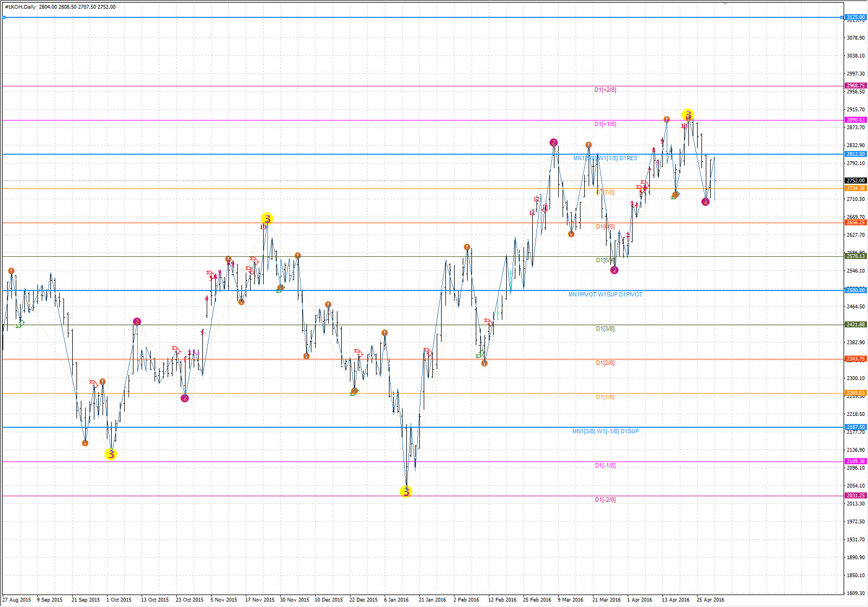Select the 2031.25 price tag on the axis
Image resolution: width=868 pixels, height=607 pixels.
click(x=856, y=496)
